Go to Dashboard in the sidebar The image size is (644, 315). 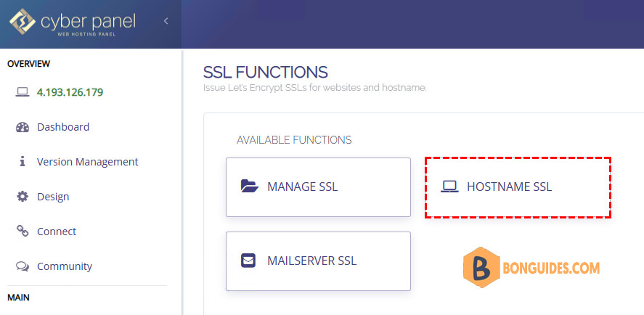[63, 127]
